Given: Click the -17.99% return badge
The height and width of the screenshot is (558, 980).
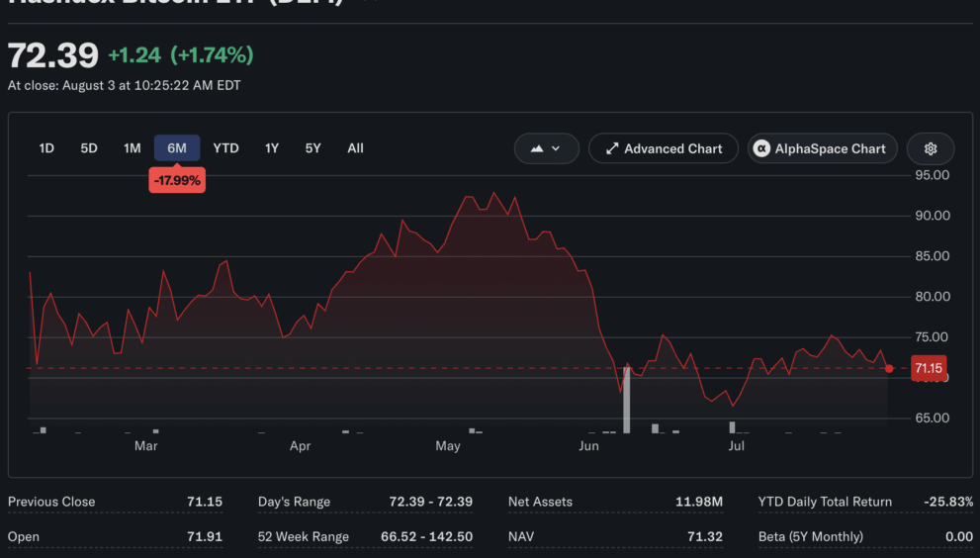Looking at the screenshot, I should click(177, 180).
